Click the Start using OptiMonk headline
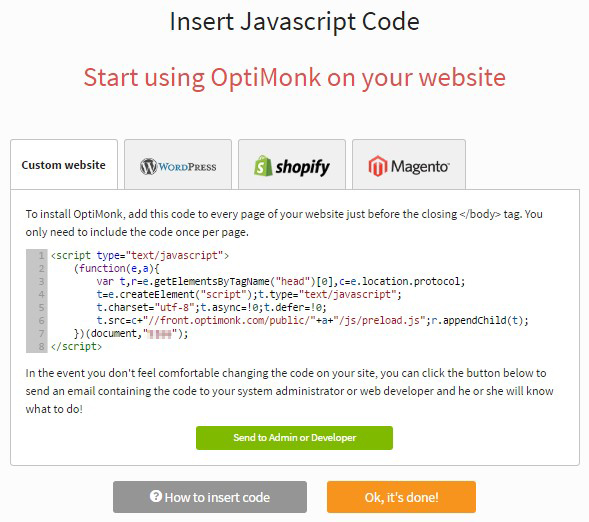 (x=294, y=77)
